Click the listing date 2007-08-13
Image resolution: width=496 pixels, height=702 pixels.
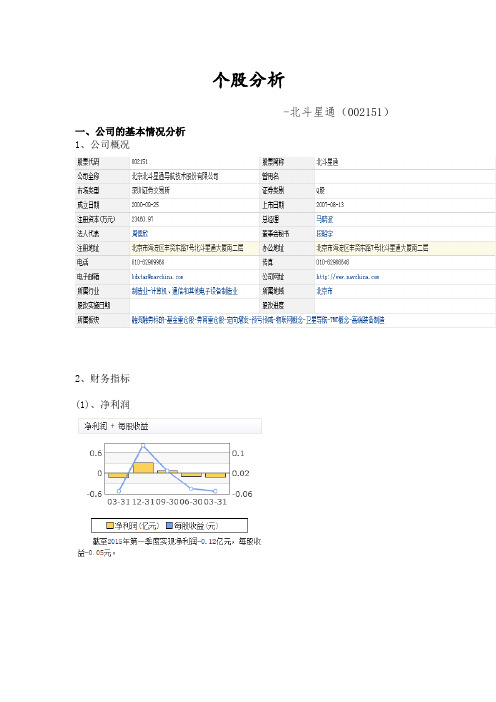[330, 205]
